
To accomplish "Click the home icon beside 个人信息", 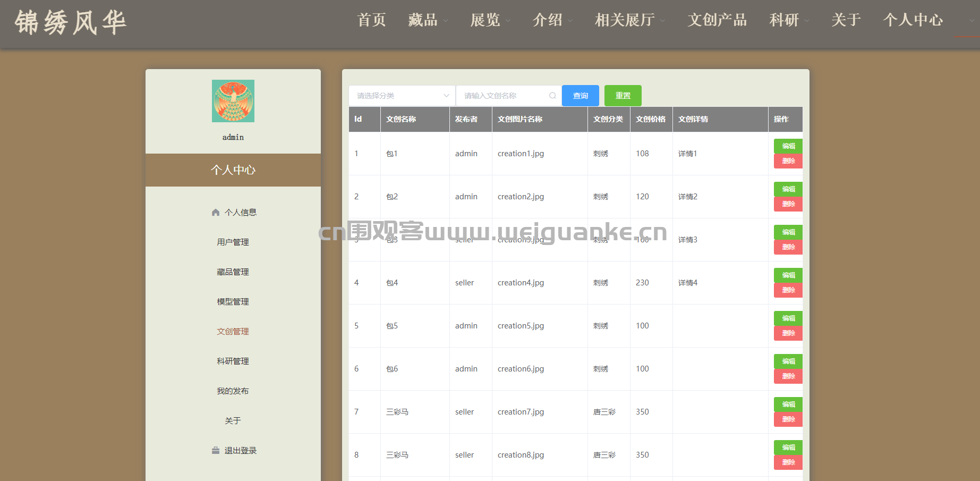I will (215, 213).
